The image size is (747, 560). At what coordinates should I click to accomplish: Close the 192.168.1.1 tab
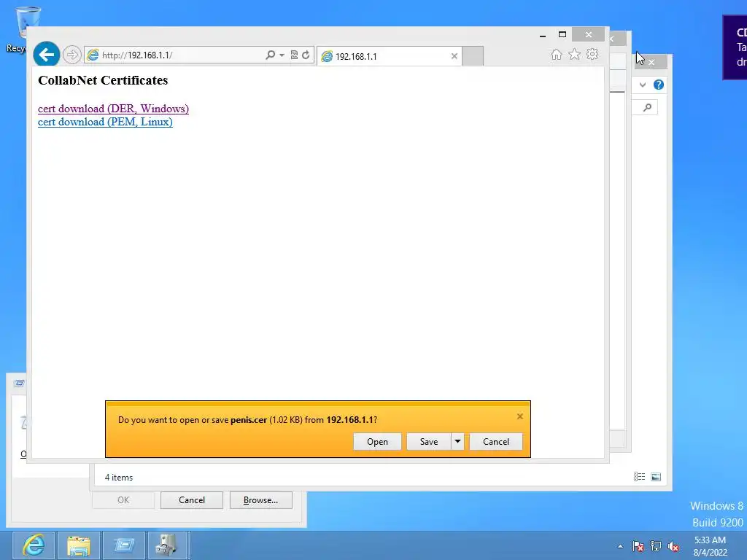coord(454,56)
